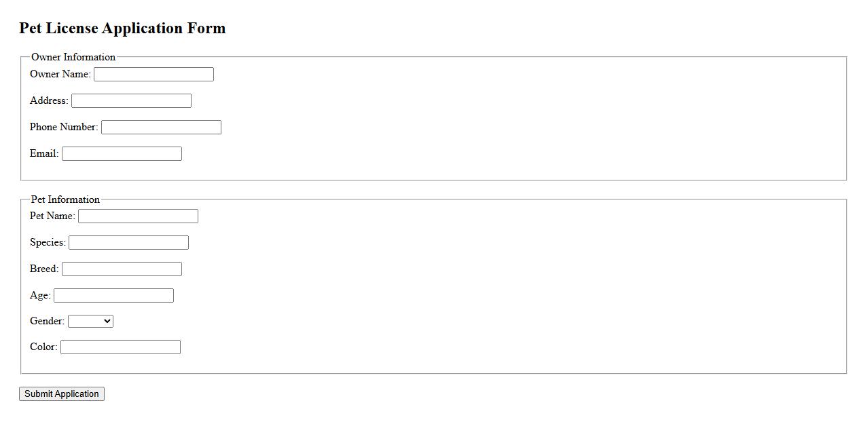The height and width of the screenshot is (441, 868).
Task: Click the Pet Information legend
Action: click(65, 199)
